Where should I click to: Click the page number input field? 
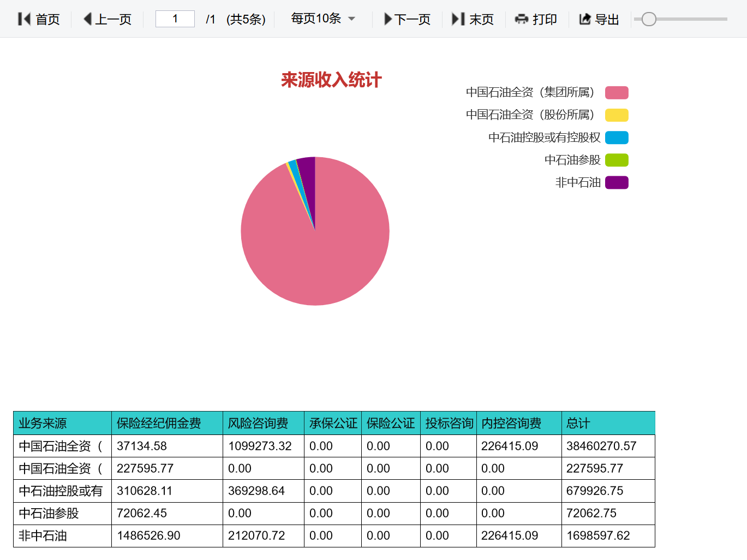click(175, 19)
